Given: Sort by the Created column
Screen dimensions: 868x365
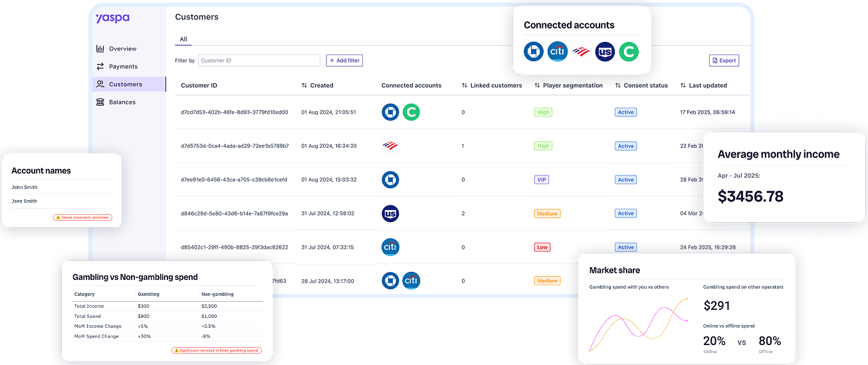Looking at the screenshot, I should click(317, 86).
